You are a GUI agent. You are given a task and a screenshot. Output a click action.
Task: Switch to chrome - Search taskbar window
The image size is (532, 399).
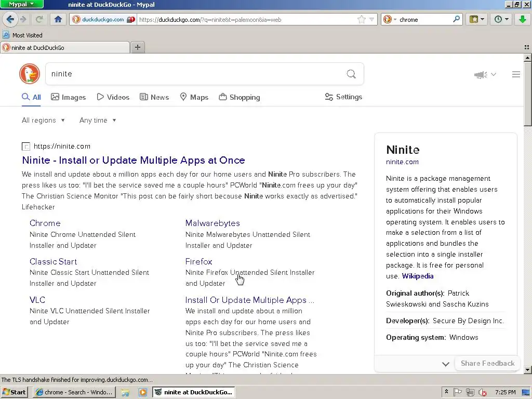(x=74, y=392)
